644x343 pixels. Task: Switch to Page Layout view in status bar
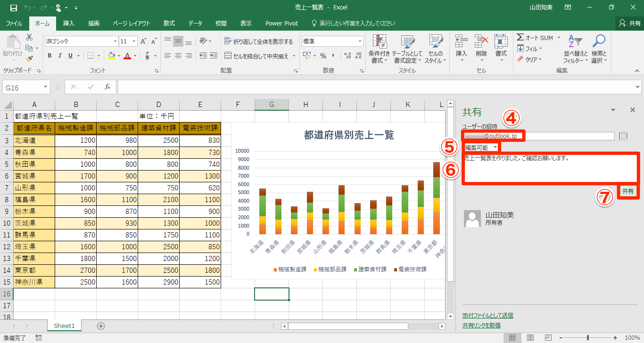click(530, 338)
